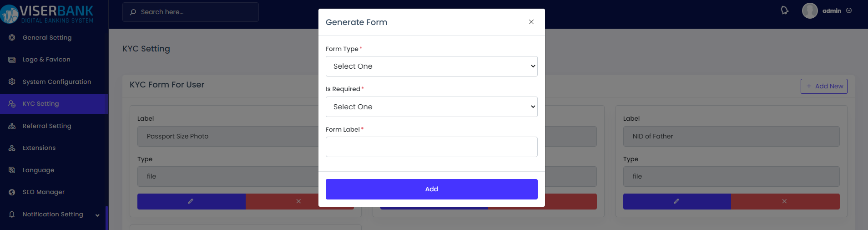The height and width of the screenshot is (230, 868).
Task: Click the Form Label text field
Action: (x=431, y=147)
